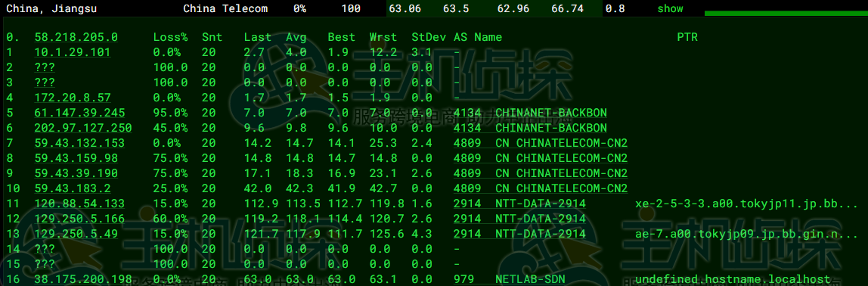Open AS 4809 link on hop 8
Viewport: 868px width, 286px height.
[541, 158]
